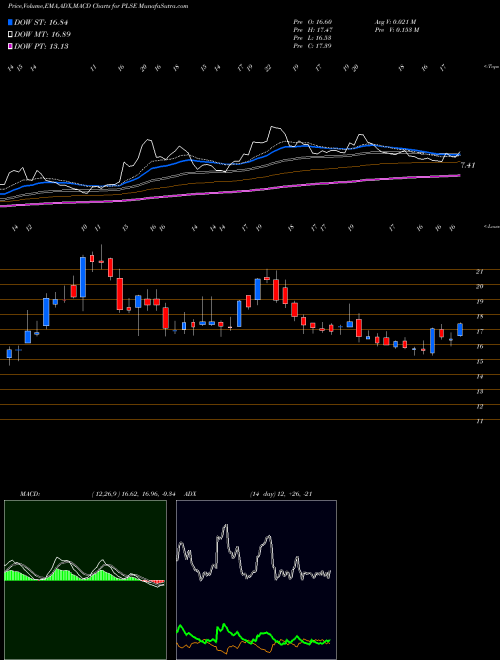Click the price axis label 21
This screenshot has height=660, width=500.
coord(479,271)
